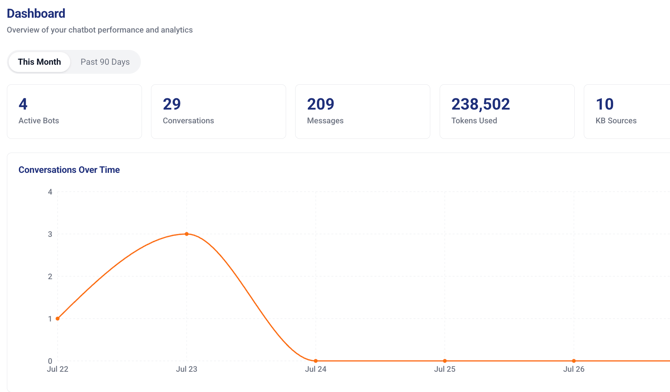Click the Jul 26 data point on chart

point(574,361)
